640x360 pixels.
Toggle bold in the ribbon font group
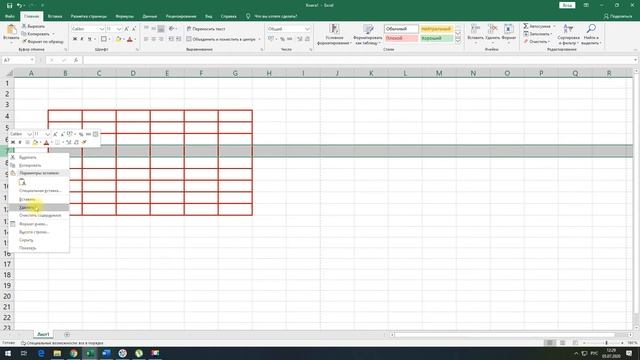[75, 39]
